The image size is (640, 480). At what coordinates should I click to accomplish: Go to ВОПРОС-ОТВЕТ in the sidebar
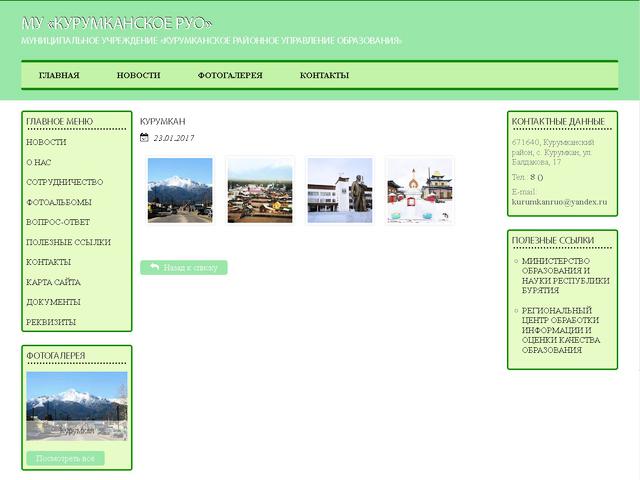(58, 222)
